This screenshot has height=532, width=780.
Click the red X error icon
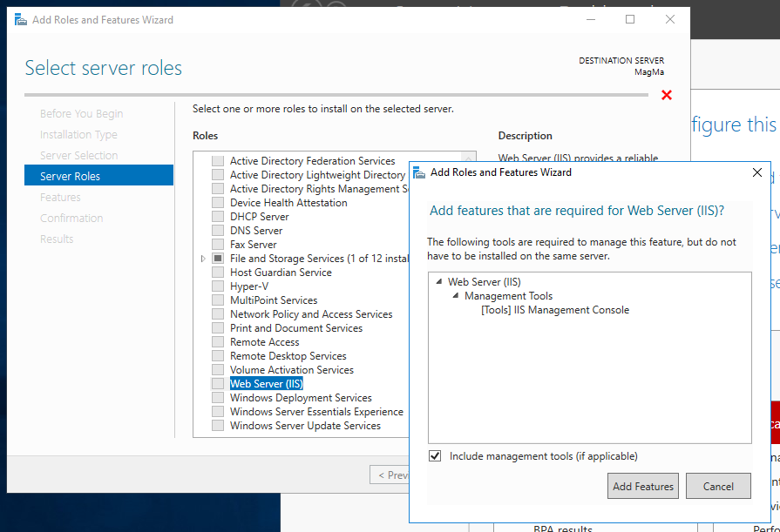click(667, 95)
